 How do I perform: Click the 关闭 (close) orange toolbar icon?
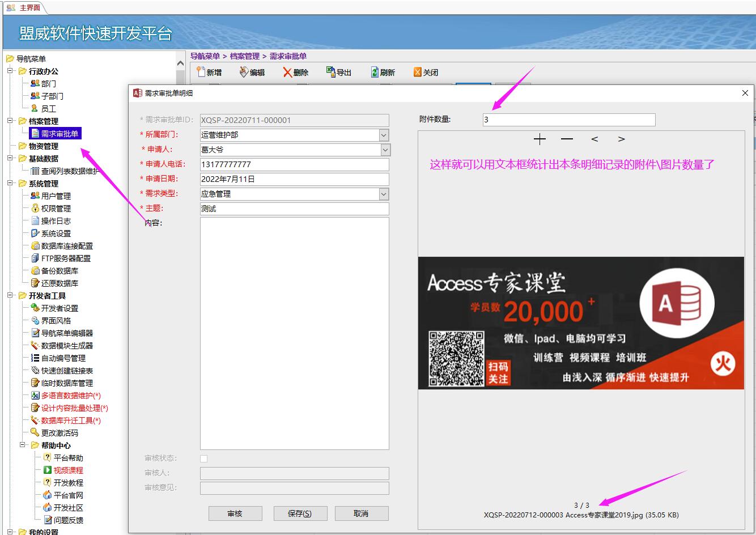[x=418, y=72]
